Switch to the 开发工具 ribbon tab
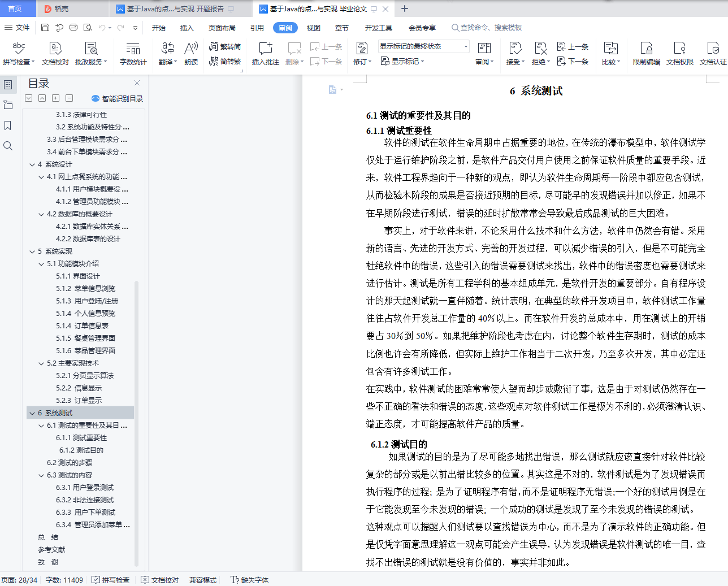This screenshot has height=586, width=728. (378, 28)
